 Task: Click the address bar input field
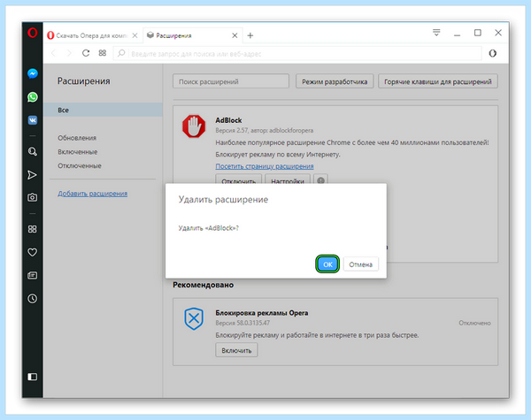click(297, 53)
